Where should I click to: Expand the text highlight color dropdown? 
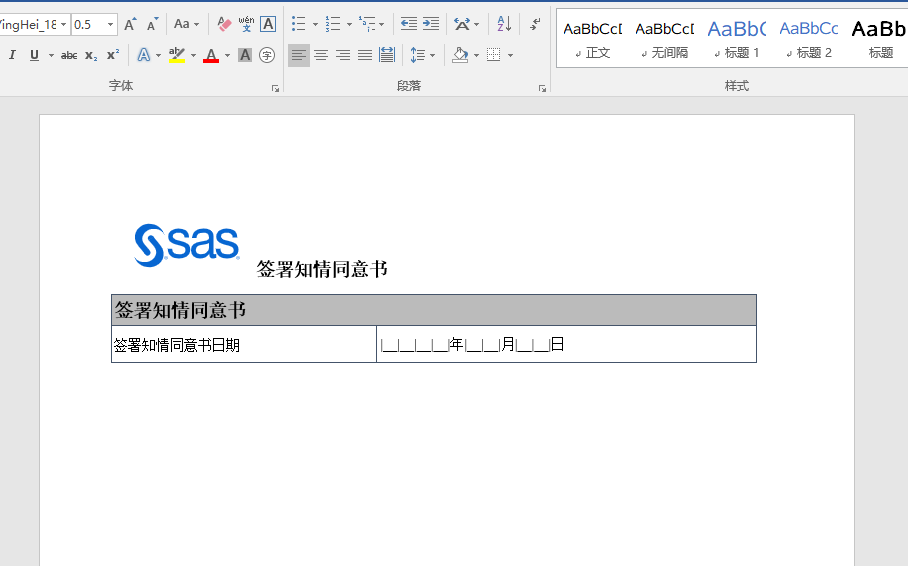(x=193, y=55)
